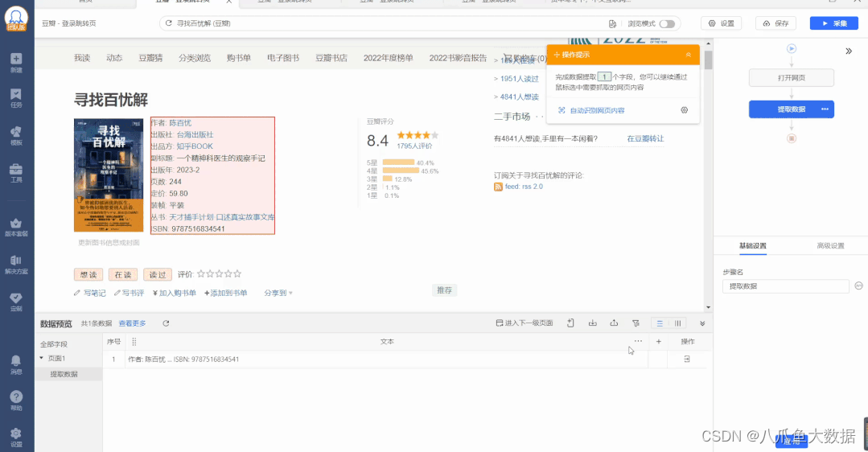Open the 2022年度榜单 nav menu item
Screen dimensions: 868x452
pyautogui.click(x=388, y=58)
